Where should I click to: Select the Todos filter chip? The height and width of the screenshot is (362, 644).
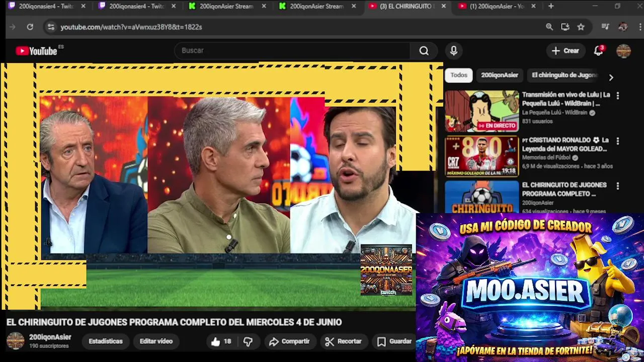click(x=459, y=75)
